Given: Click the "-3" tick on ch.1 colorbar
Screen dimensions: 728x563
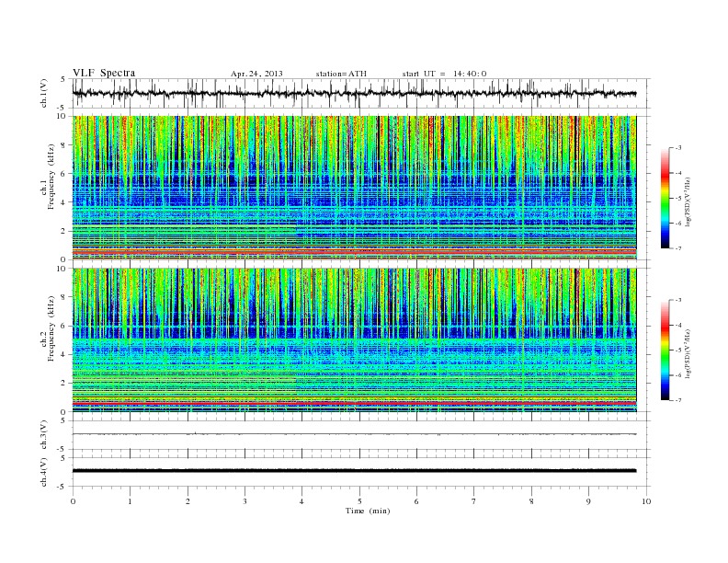Looking at the screenshot, I should pyautogui.click(x=678, y=148).
